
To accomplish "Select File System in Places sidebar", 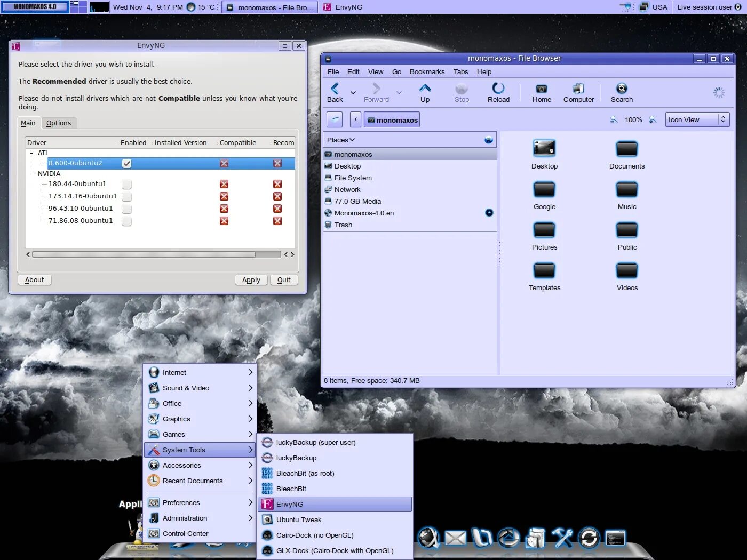I will coord(410,178).
